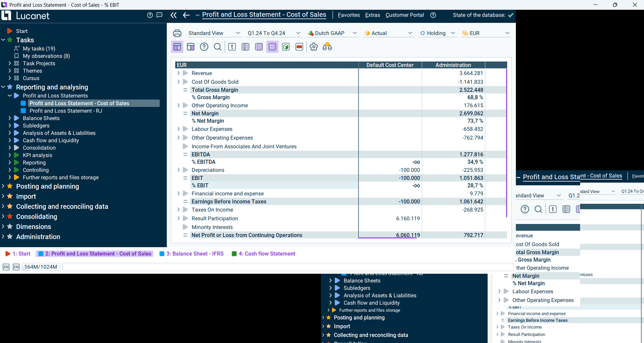Open the EUR currency dropdown
Viewport: 644px width, 343px height.
coord(486,33)
